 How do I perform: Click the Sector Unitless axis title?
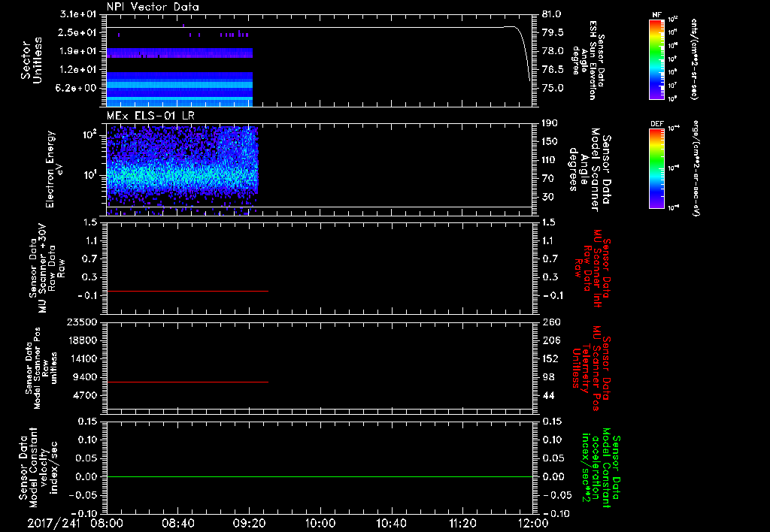coord(32,60)
